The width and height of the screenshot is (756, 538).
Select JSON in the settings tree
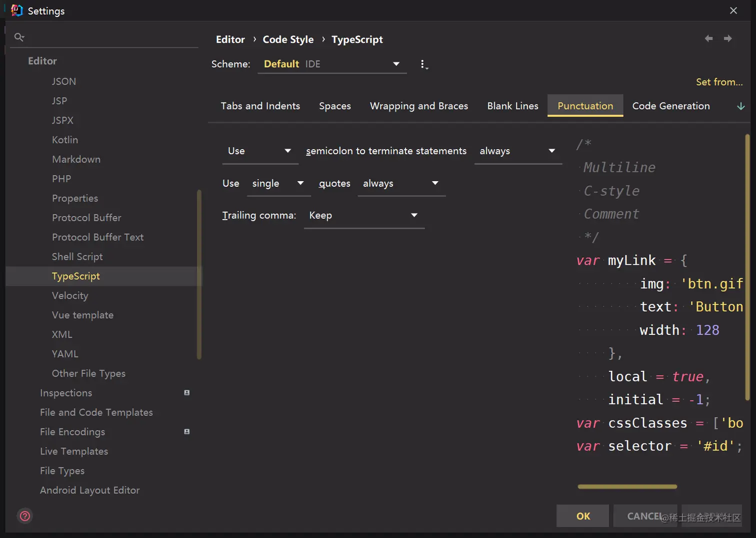64,82
